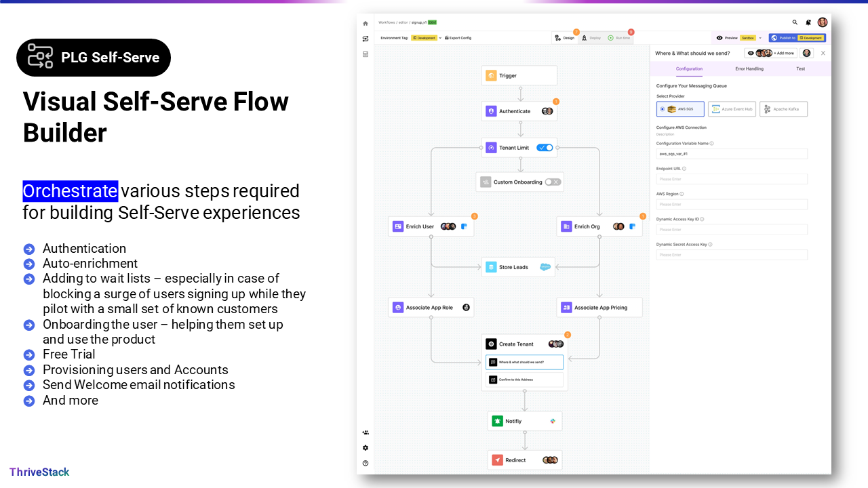Select the Run time stage tab
The height and width of the screenshot is (488, 868).
(x=619, y=38)
